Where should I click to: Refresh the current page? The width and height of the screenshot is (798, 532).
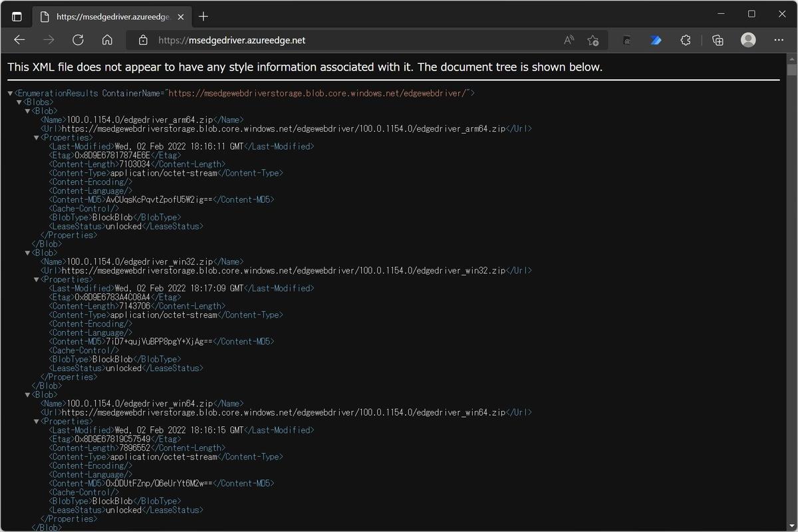pos(78,40)
